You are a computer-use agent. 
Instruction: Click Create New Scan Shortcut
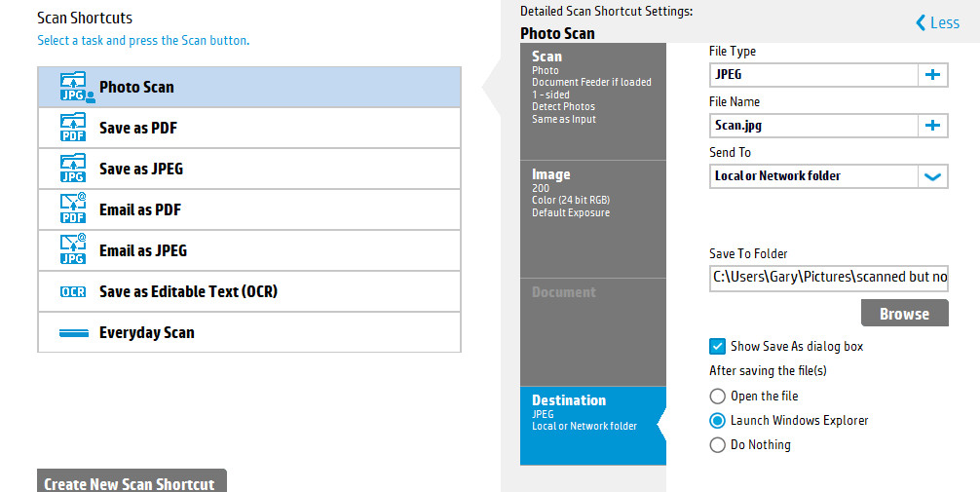pos(132,483)
